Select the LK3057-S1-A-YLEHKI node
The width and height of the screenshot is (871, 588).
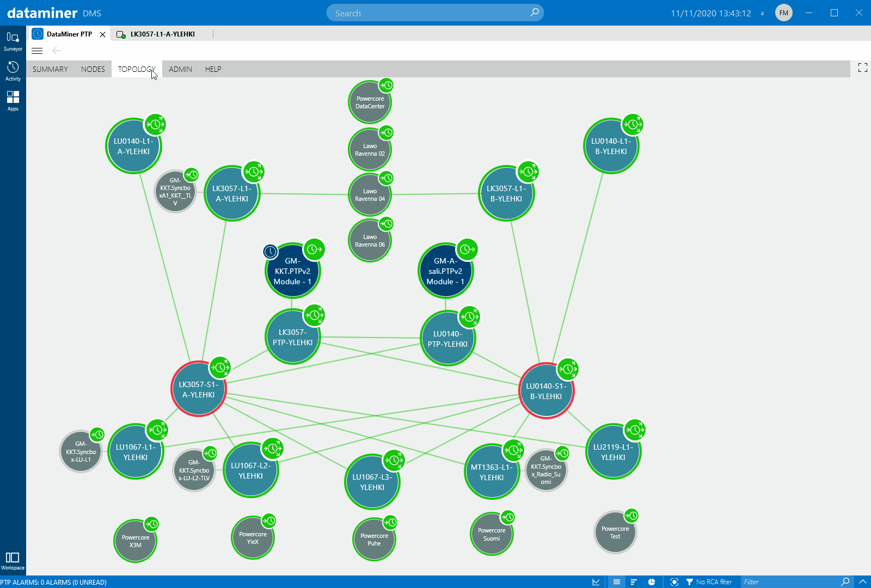pos(198,389)
